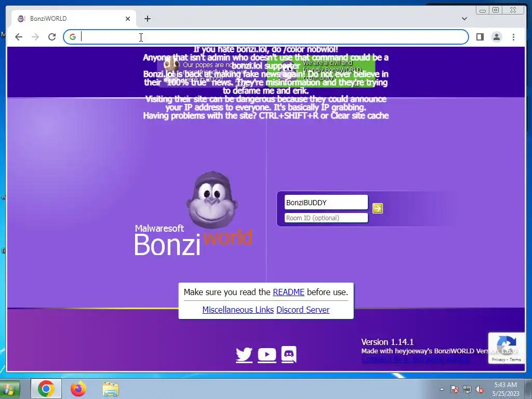Minimize the Chrome window

pos(483,10)
